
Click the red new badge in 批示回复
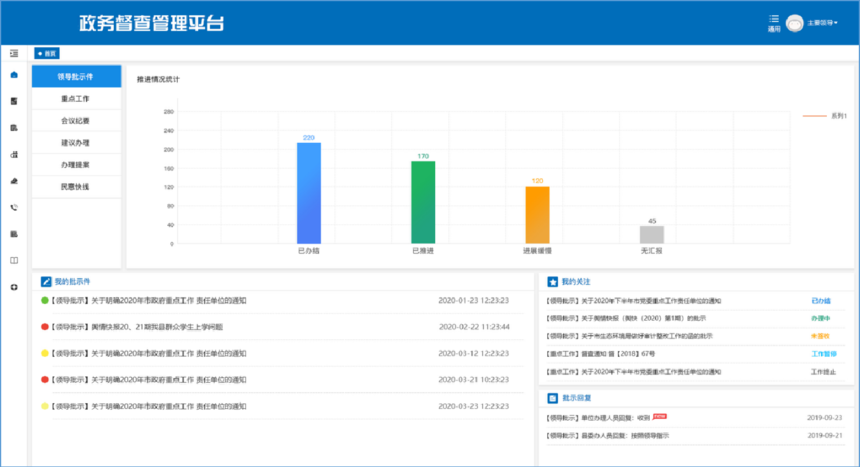click(660, 417)
